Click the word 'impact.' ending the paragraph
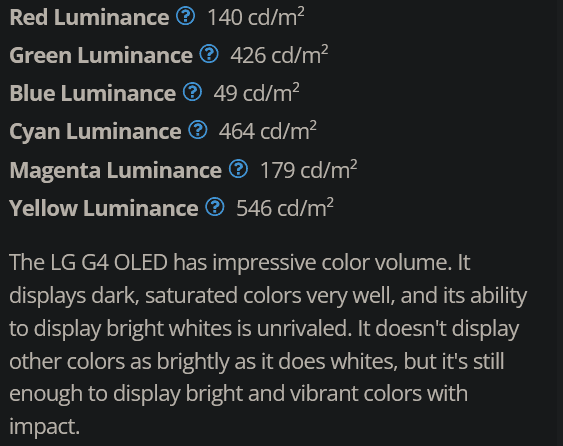 pos(44,427)
